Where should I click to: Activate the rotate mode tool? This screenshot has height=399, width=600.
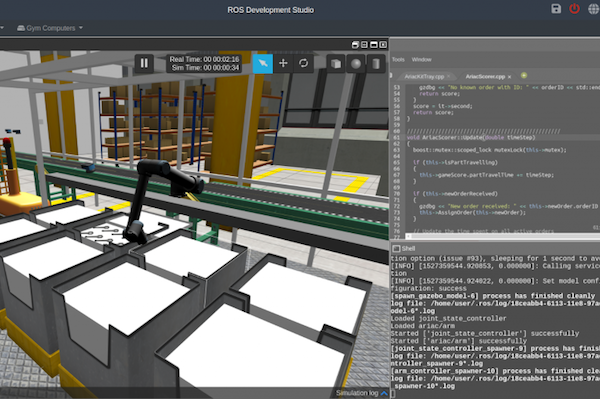(303, 64)
